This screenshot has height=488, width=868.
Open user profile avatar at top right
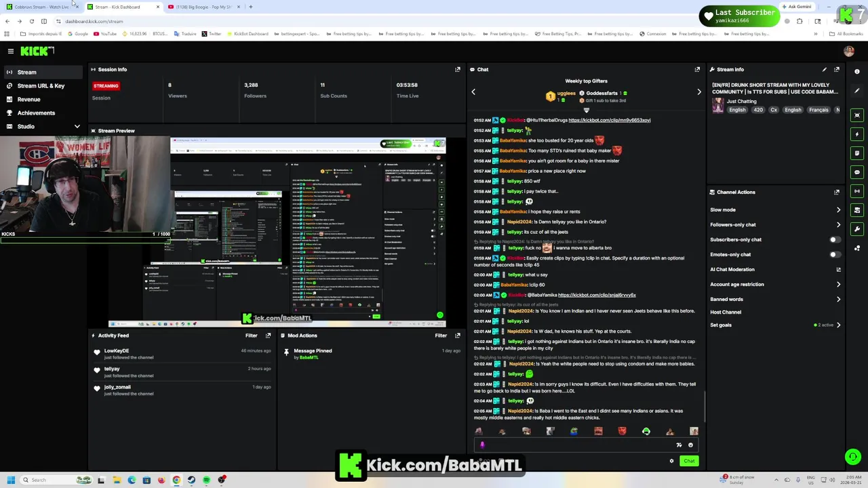click(849, 52)
